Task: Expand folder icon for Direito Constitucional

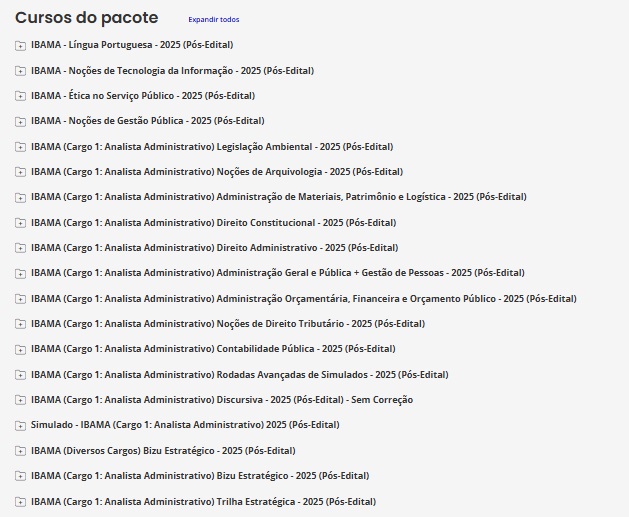Action: tap(20, 223)
